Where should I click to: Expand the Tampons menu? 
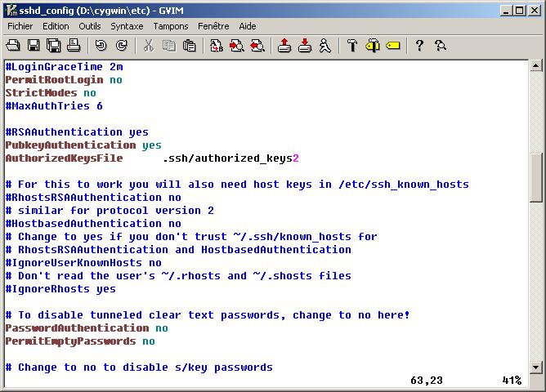(170, 26)
